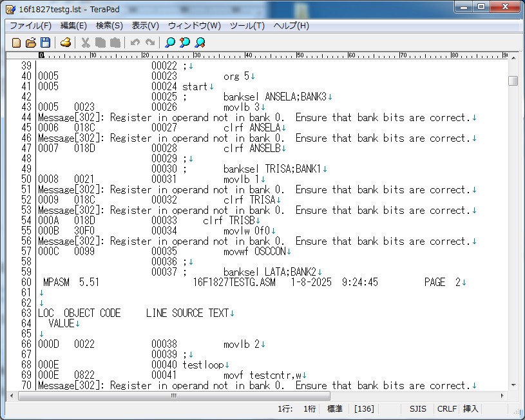Open the 編集(E) menu

coord(73,26)
